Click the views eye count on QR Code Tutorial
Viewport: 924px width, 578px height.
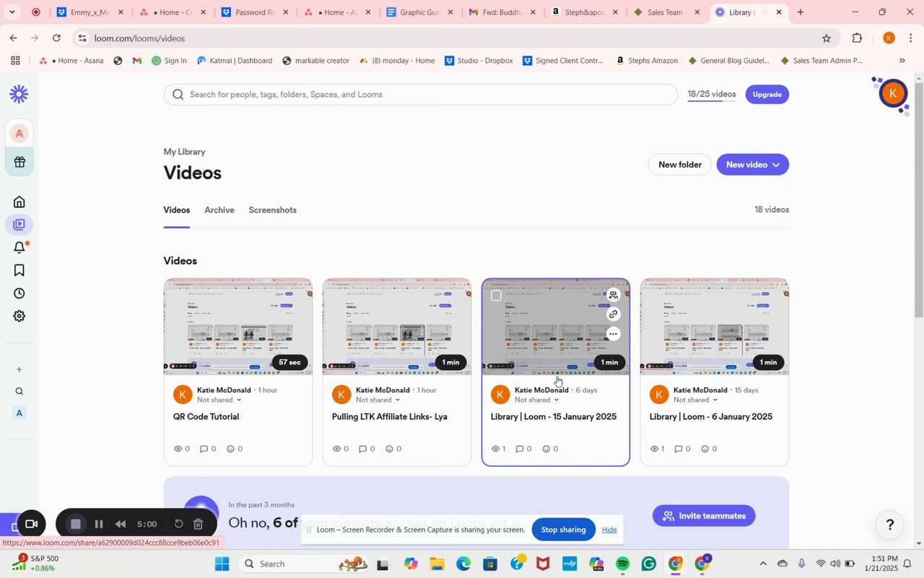[182, 449]
